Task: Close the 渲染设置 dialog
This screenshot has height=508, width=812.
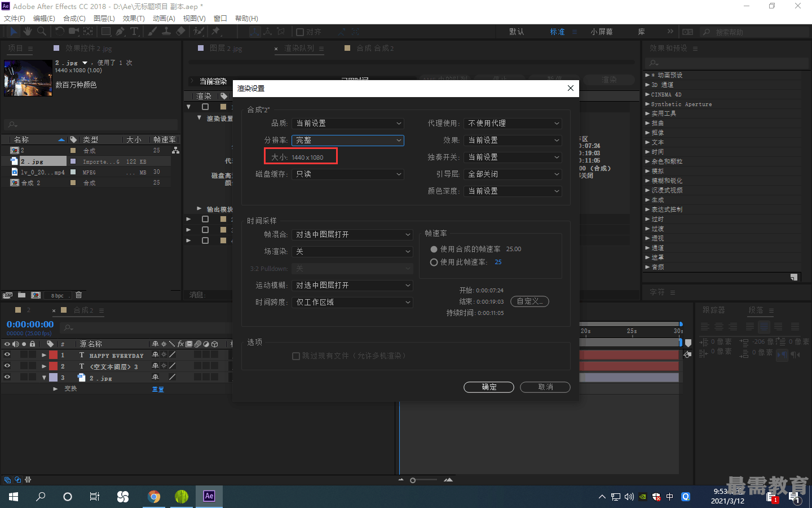Action: 571,88
